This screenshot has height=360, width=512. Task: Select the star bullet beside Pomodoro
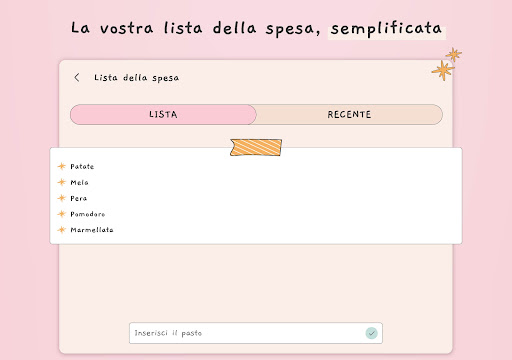click(x=62, y=214)
